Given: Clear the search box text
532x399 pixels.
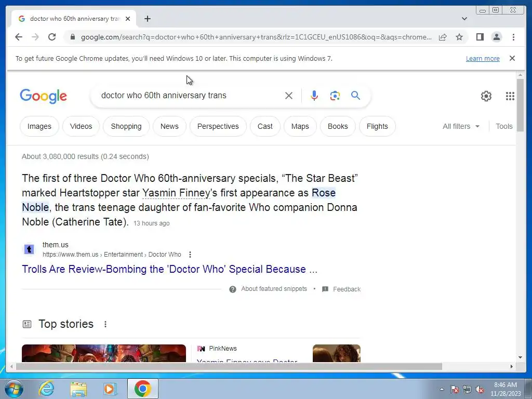Looking at the screenshot, I should tap(289, 96).
